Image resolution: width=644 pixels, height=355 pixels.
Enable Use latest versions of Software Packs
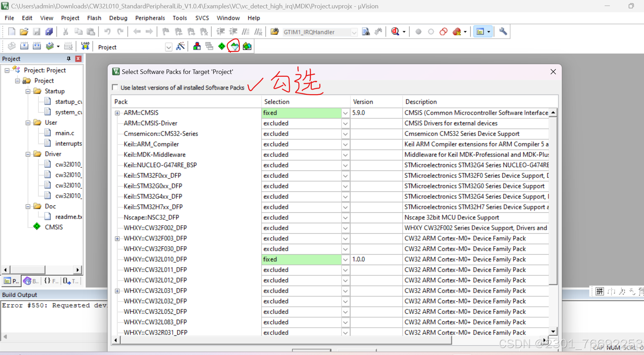[x=115, y=87]
